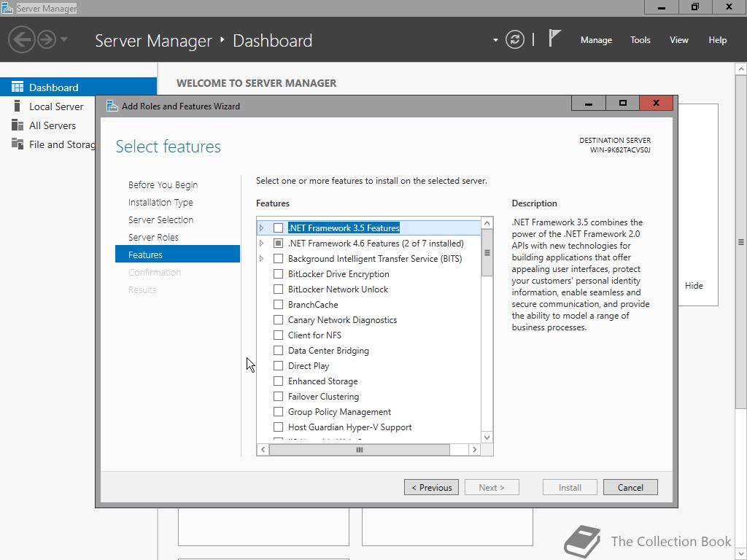Click the Dashboard sidebar icon

coord(18,87)
